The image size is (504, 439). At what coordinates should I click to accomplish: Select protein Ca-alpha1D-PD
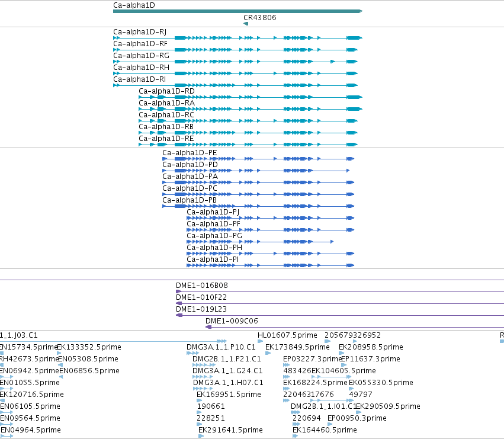(x=190, y=165)
